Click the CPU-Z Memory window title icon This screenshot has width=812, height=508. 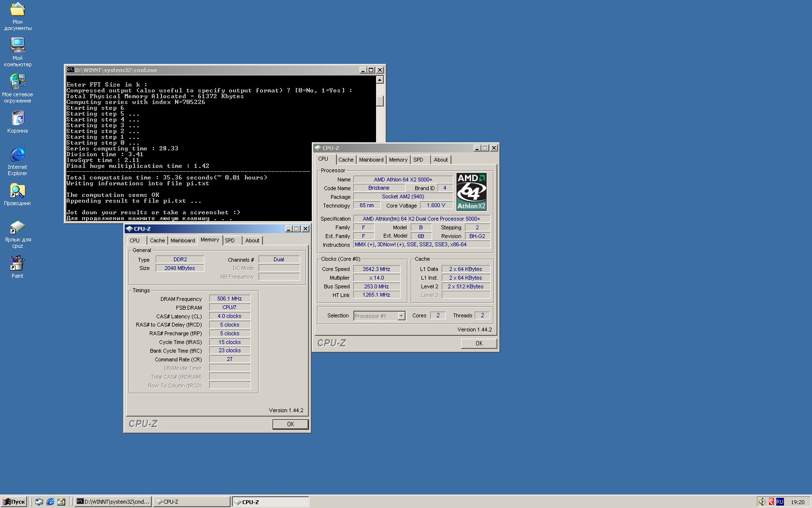tap(129, 228)
